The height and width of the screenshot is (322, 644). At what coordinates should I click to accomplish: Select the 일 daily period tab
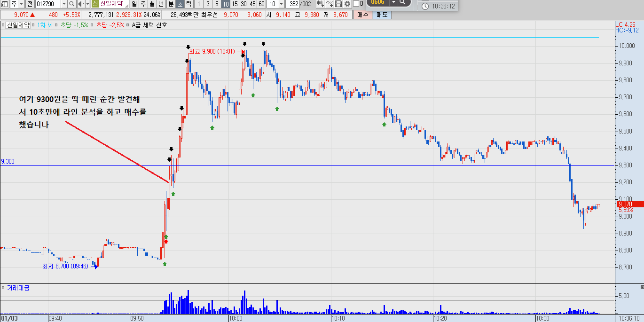(x=134, y=4)
